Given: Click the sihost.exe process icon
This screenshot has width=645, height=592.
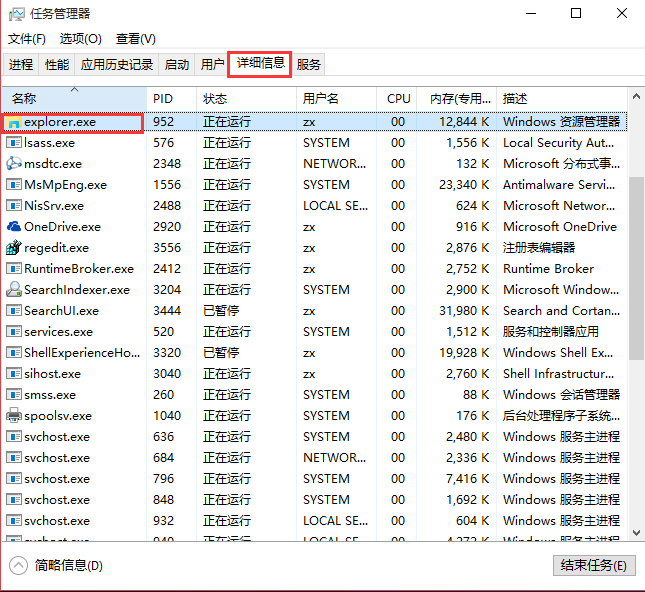Looking at the screenshot, I should pyautogui.click(x=14, y=374).
